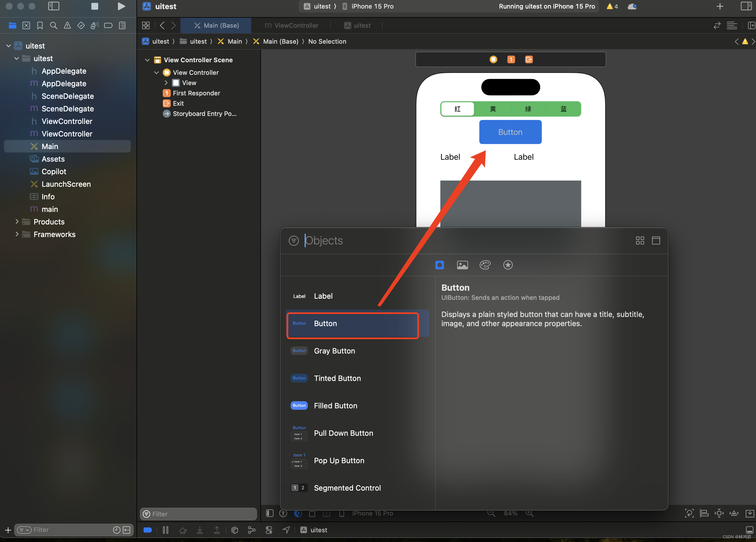The width and height of the screenshot is (756, 542).
Task: Switch to the ViewController tab
Action: tap(291, 25)
